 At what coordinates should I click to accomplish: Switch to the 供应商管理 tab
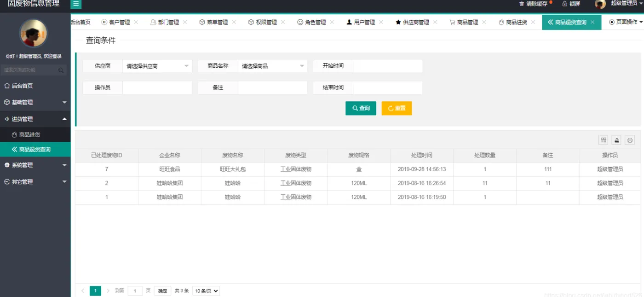(x=412, y=22)
